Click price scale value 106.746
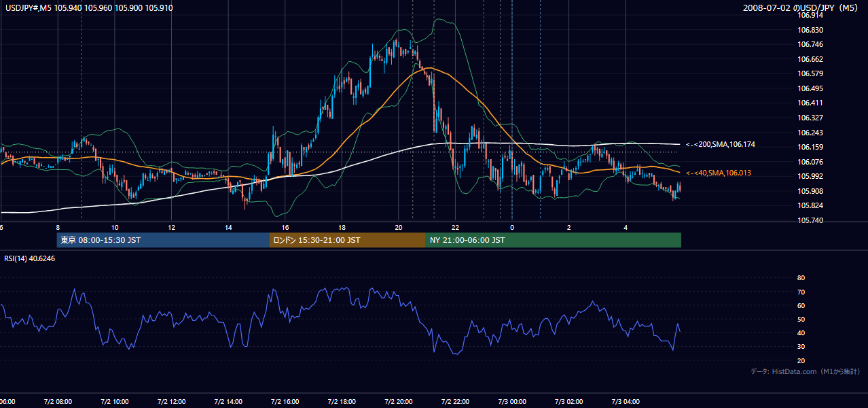Image resolution: width=868 pixels, height=408 pixels. pos(810,44)
